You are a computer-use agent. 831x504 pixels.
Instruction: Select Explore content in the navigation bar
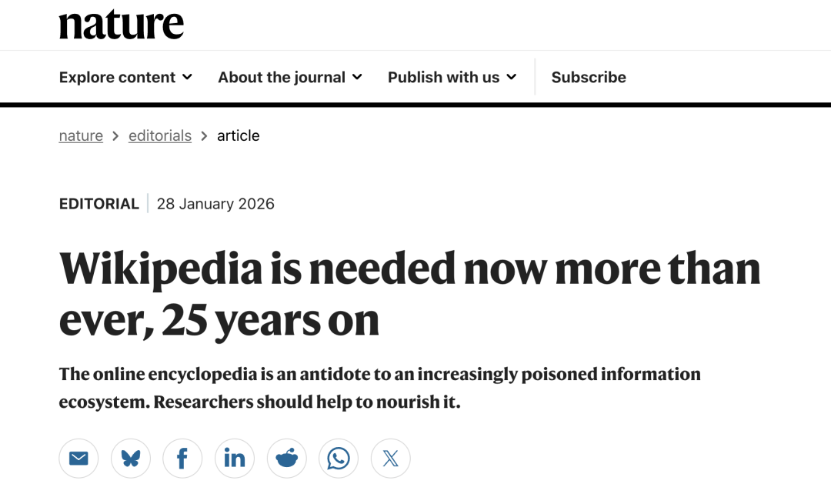[125, 77]
